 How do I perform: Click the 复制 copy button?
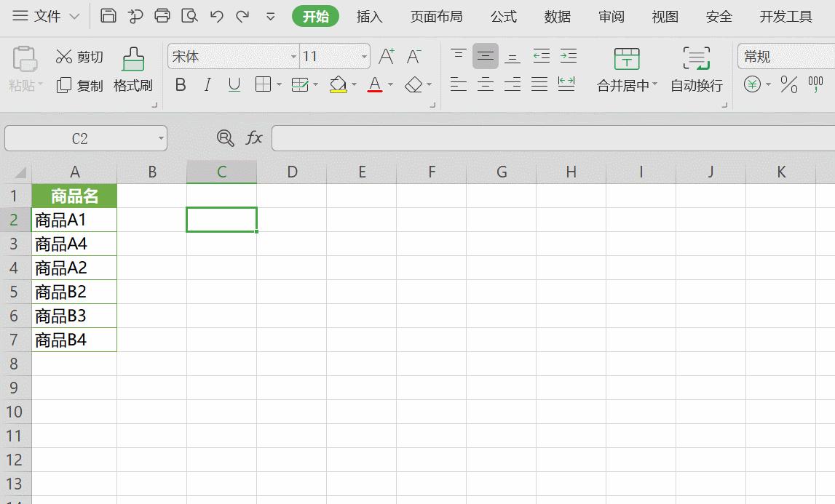(79, 84)
